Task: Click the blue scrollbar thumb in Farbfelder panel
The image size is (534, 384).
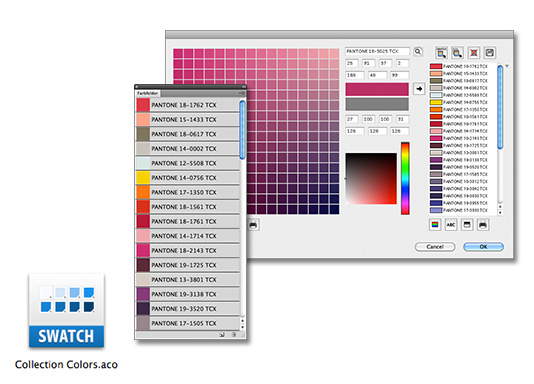Action: click(x=242, y=130)
